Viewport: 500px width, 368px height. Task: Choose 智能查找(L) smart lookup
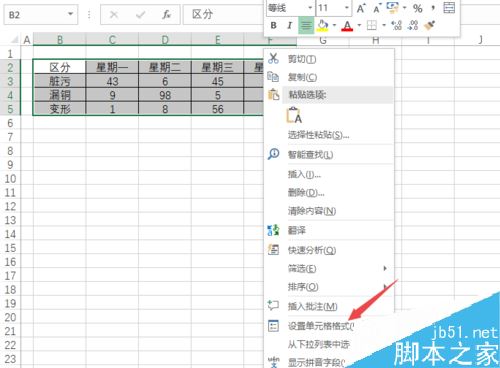(328, 154)
